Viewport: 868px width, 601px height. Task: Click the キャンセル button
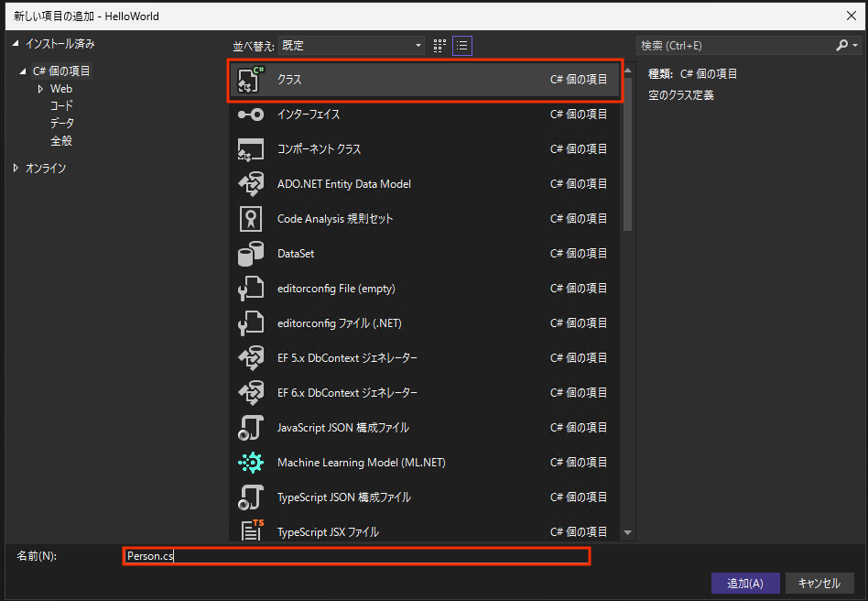click(x=819, y=584)
